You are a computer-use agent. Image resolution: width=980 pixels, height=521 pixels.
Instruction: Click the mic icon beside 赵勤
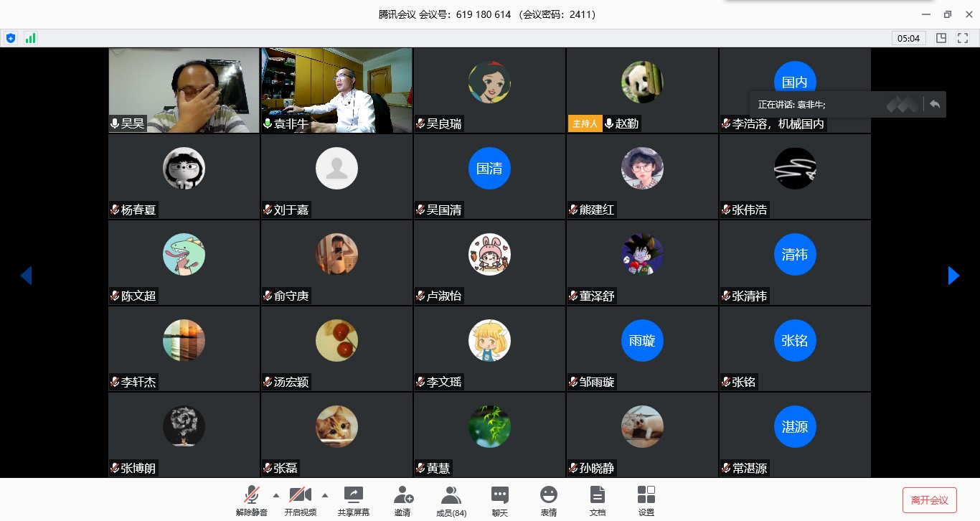pos(609,123)
